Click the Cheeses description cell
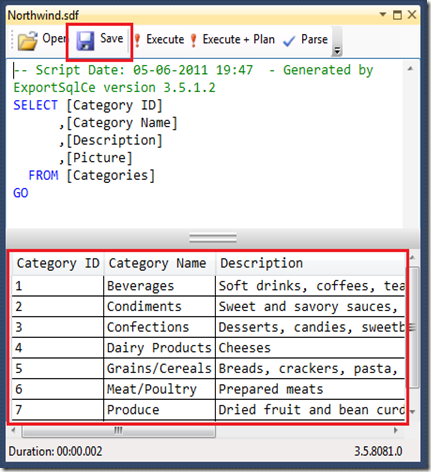 pos(310,348)
